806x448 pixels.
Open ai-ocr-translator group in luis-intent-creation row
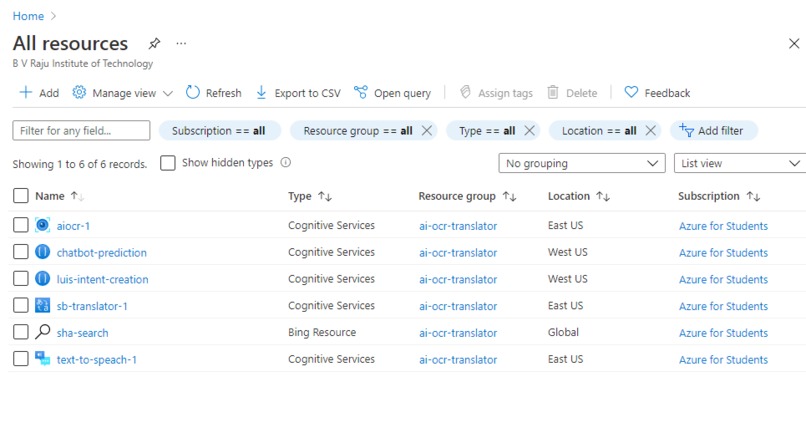(458, 279)
